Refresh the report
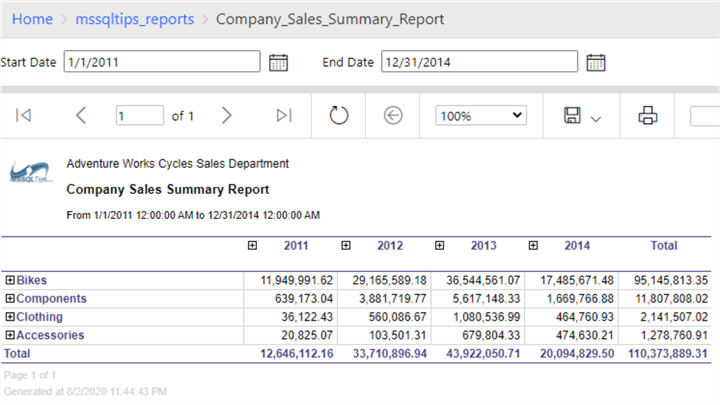The height and width of the screenshot is (405, 720). (x=339, y=116)
